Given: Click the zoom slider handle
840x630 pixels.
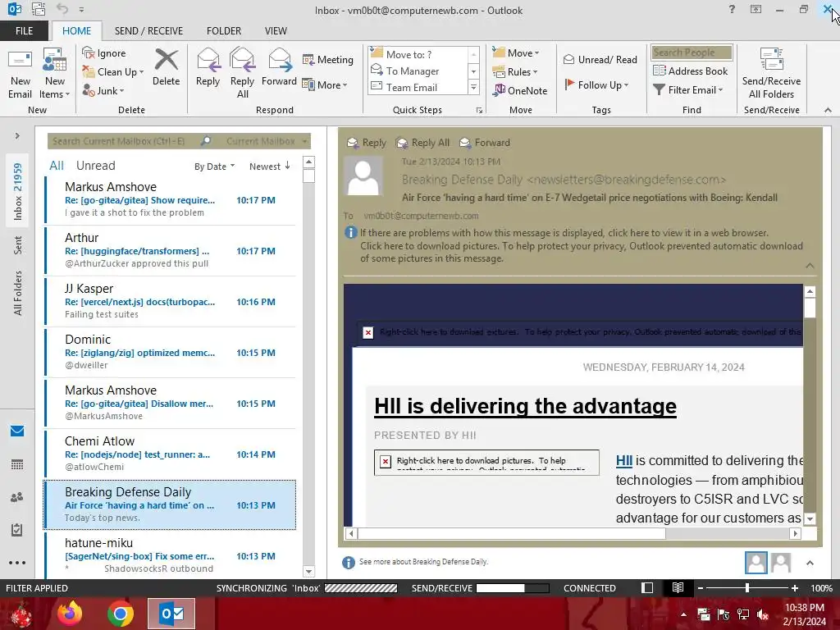Looking at the screenshot, I should pyautogui.click(x=746, y=587).
